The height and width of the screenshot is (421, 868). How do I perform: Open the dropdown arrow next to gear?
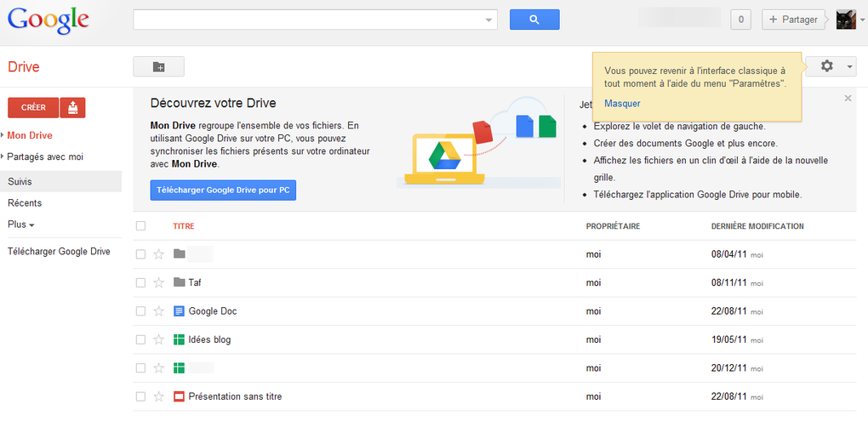[x=849, y=67]
